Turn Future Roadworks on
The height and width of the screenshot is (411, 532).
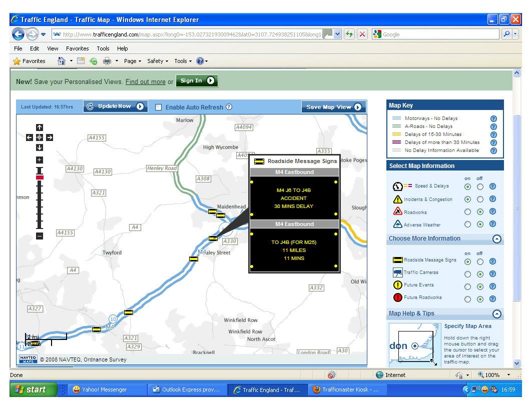467,299
